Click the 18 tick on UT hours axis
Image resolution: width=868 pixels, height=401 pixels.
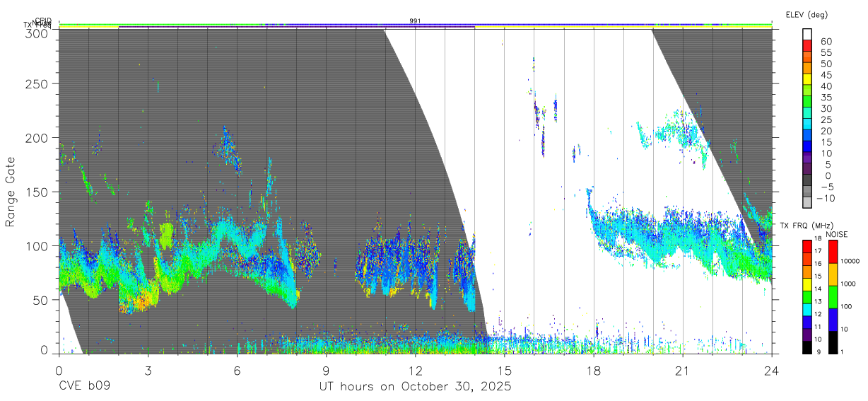click(594, 371)
